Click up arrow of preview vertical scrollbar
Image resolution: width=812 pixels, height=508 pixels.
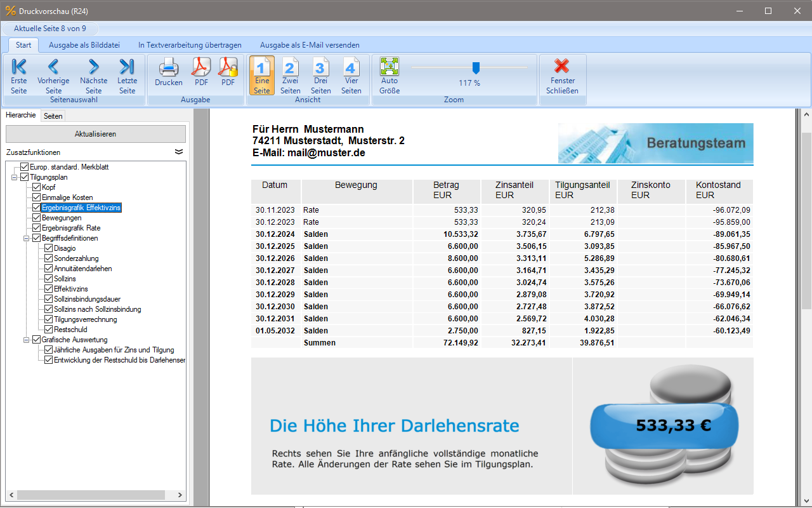coord(806,114)
